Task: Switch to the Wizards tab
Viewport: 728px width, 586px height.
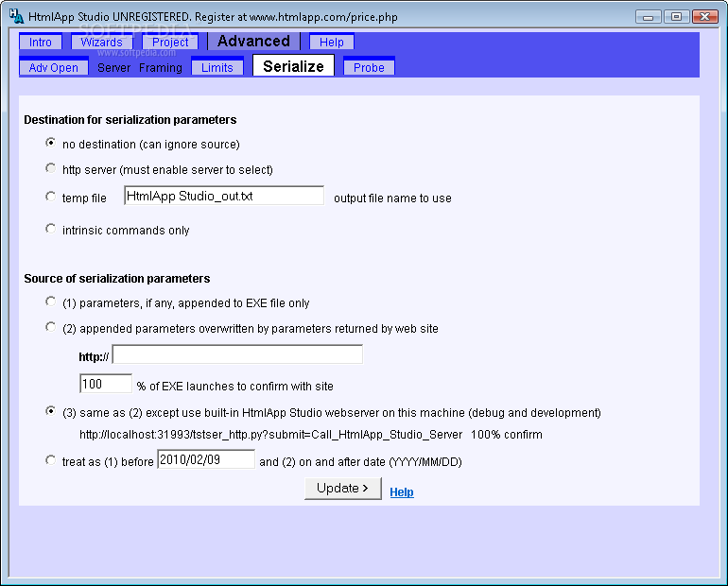Action: pyautogui.click(x=101, y=42)
